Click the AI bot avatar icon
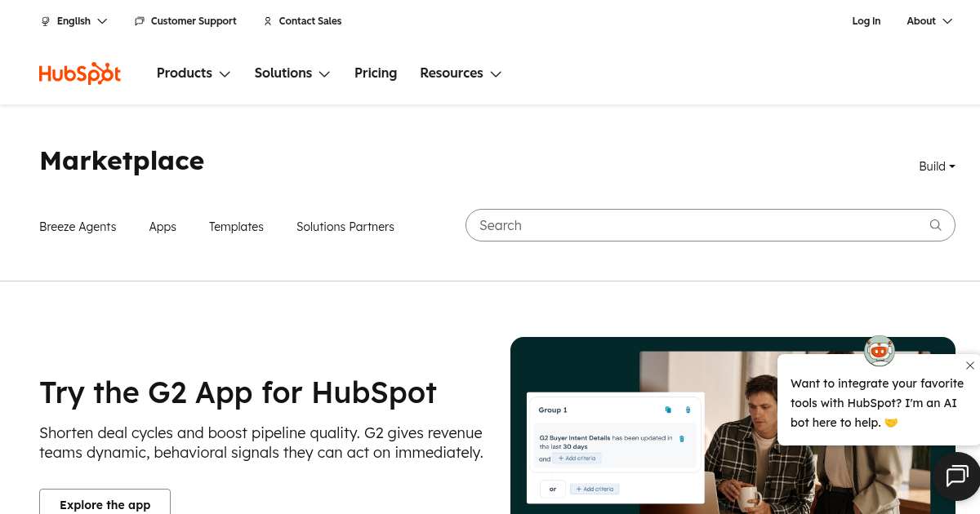The height and width of the screenshot is (514, 980). [x=880, y=351]
